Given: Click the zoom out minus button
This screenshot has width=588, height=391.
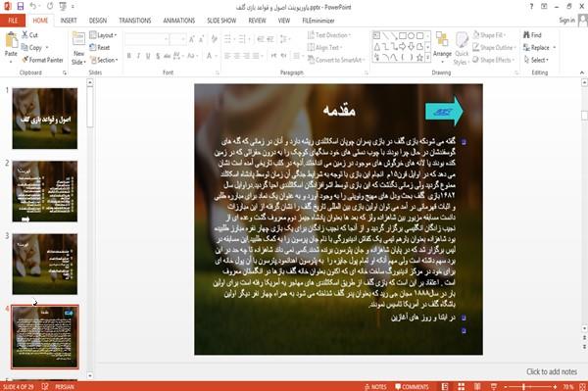Looking at the screenshot, I should pos(506,386).
